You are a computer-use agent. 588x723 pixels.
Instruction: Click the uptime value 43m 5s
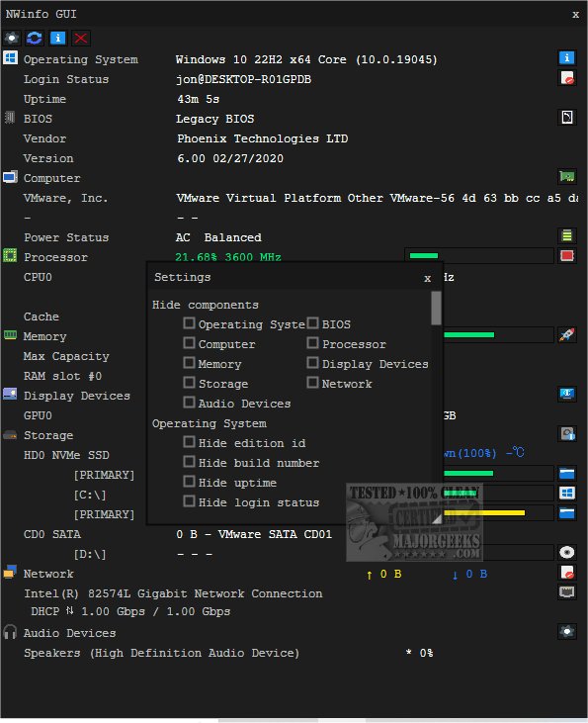point(199,100)
